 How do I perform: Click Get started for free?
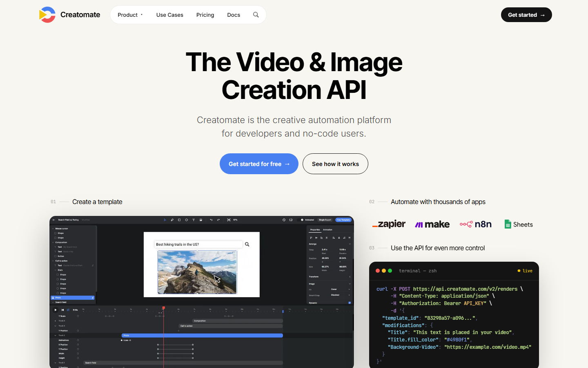coord(259,164)
